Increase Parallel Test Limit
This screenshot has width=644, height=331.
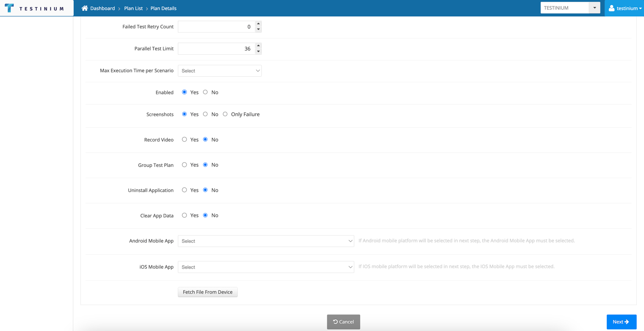[x=258, y=46]
